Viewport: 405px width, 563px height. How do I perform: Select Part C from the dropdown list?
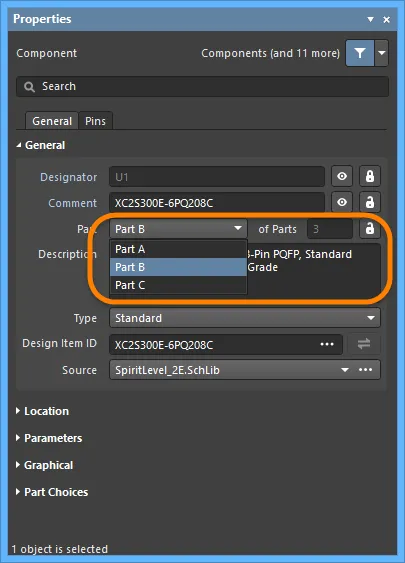178,285
